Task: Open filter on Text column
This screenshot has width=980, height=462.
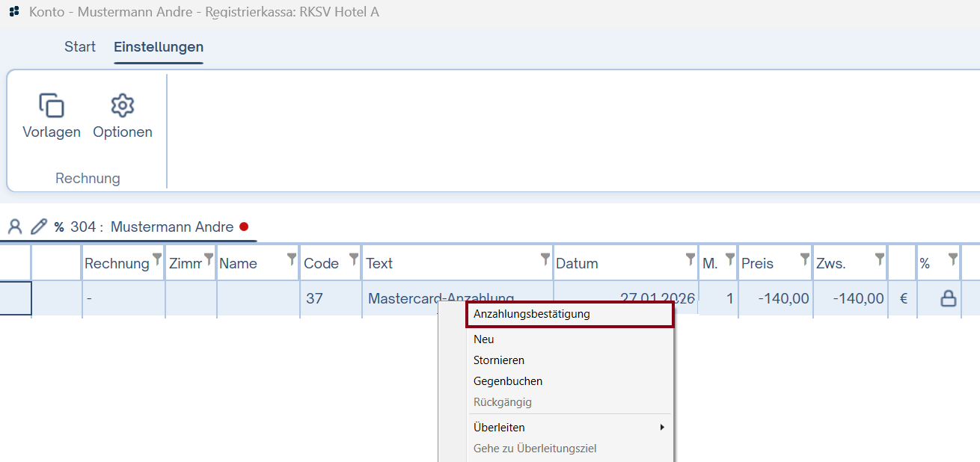Action: (546, 259)
